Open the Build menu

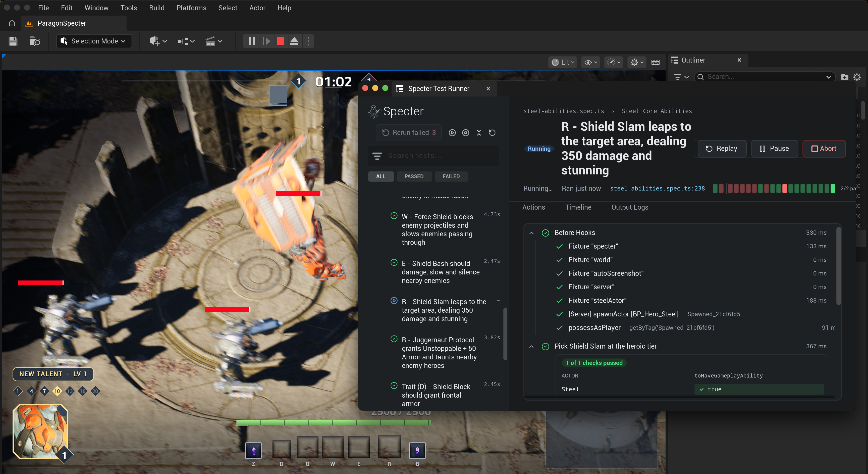(157, 8)
